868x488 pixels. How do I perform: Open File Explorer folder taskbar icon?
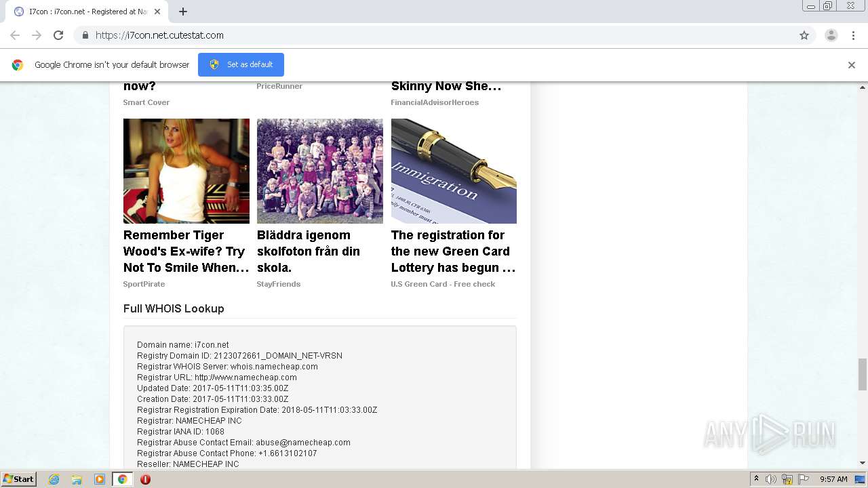77,479
